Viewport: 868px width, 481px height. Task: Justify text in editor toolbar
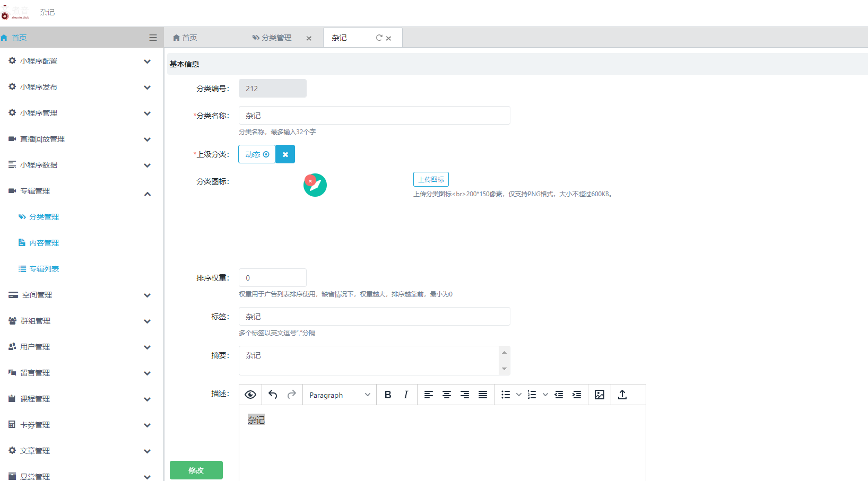pos(483,395)
